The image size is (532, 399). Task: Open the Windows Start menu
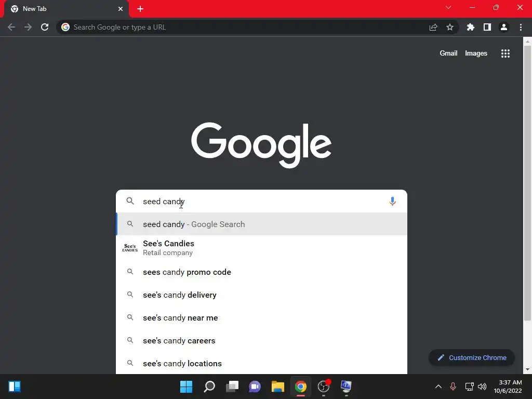[186, 387]
